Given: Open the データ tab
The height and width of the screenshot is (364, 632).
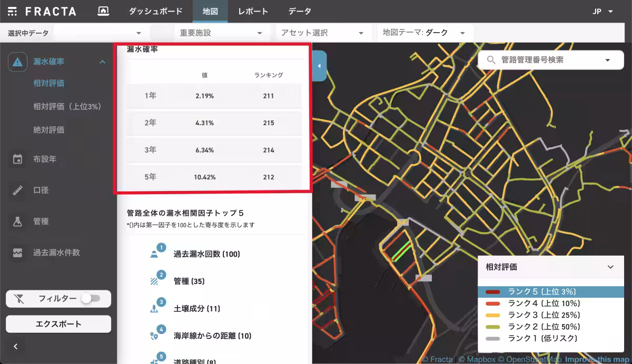Looking at the screenshot, I should coord(300,11).
